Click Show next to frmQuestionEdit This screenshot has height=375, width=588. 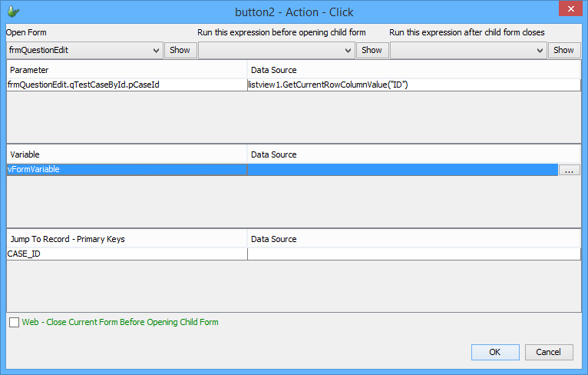(x=180, y=51)
